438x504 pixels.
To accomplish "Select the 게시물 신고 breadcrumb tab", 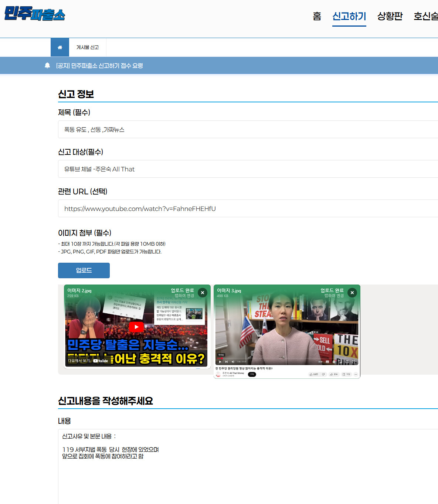I will point(88,47).
